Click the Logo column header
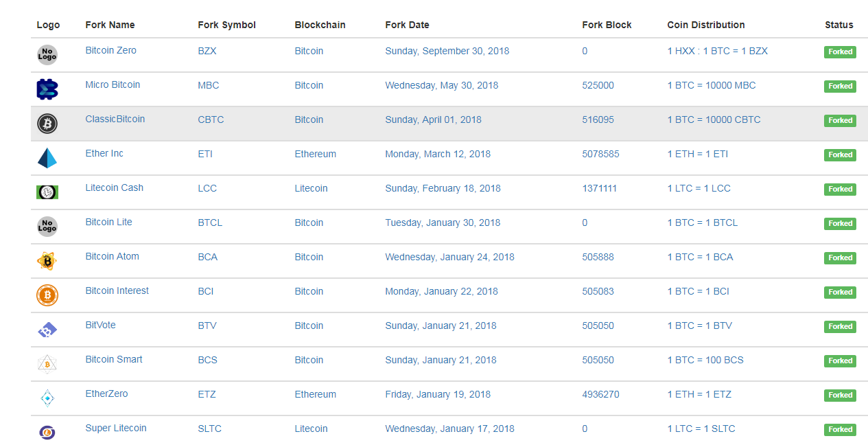The width and height of the screenshot is (868, 445). [x=48, y=25]
